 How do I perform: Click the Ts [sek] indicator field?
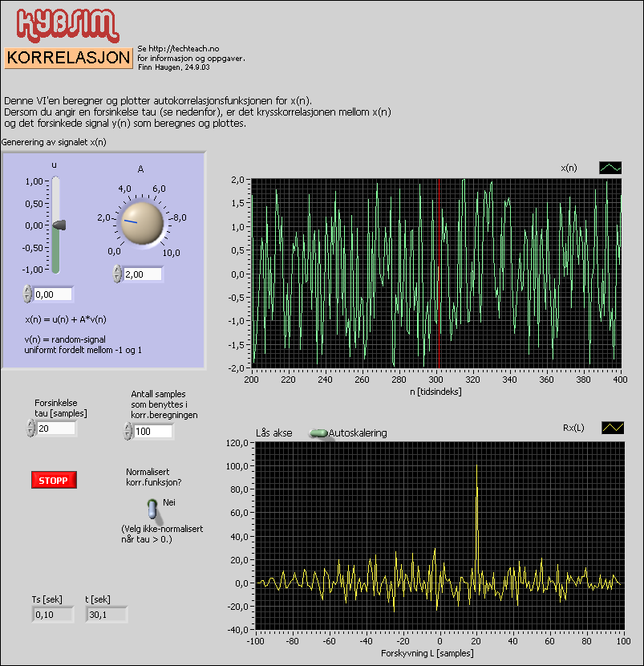53,615
